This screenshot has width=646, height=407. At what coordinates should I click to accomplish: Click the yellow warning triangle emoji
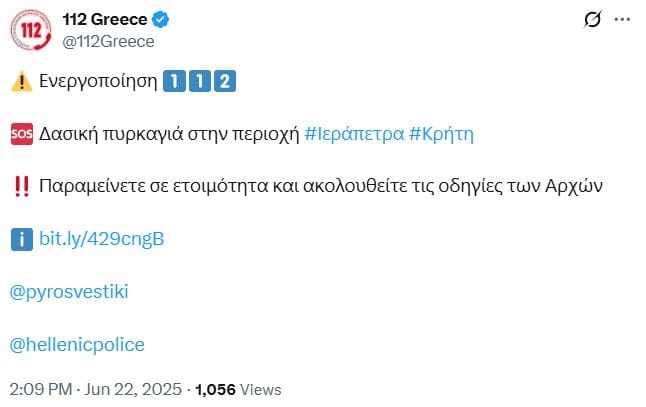pyautogui.click(x=21, y=81)
